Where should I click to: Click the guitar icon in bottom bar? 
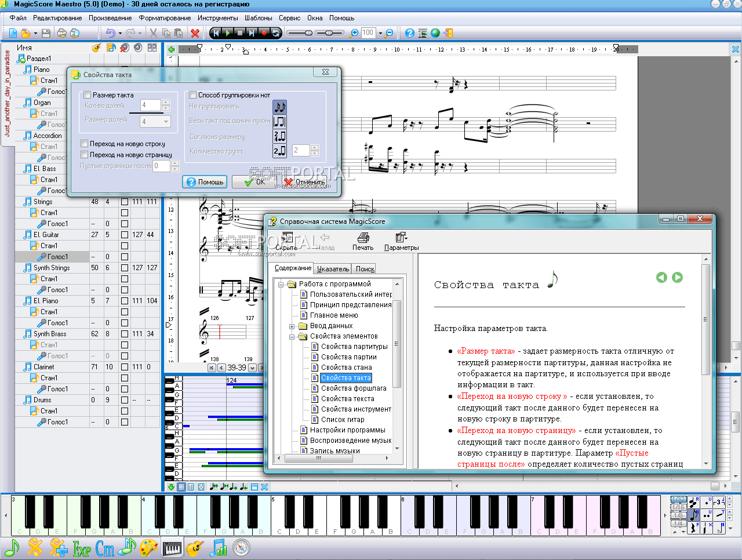pyautogui.click(x=195, y=548)
